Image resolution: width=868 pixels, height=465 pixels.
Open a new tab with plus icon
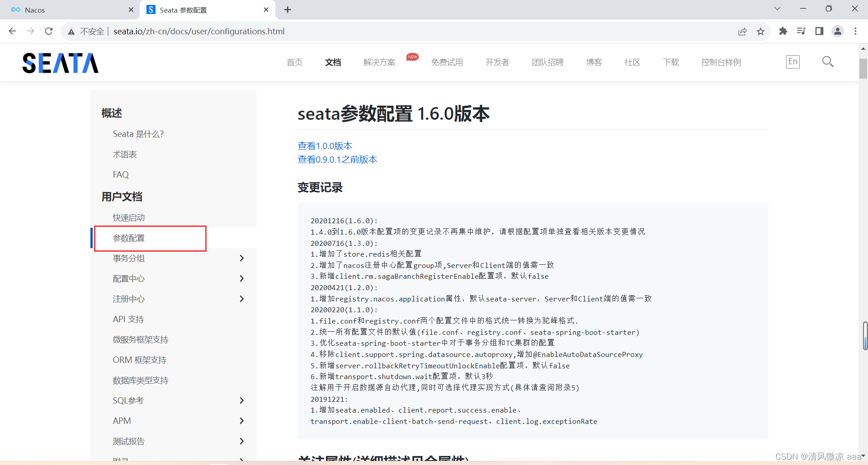tap(288, 9)
